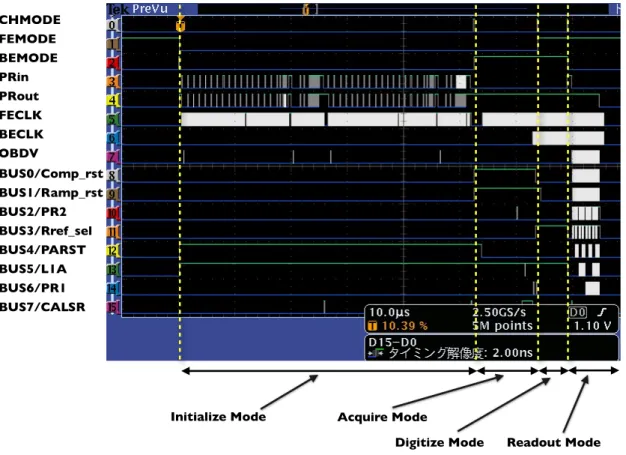Image resolution: width=626 pixels, height=455 pixels.
Task: Click blue channel 6 badge for BECLK
Action: pos(113,138)
